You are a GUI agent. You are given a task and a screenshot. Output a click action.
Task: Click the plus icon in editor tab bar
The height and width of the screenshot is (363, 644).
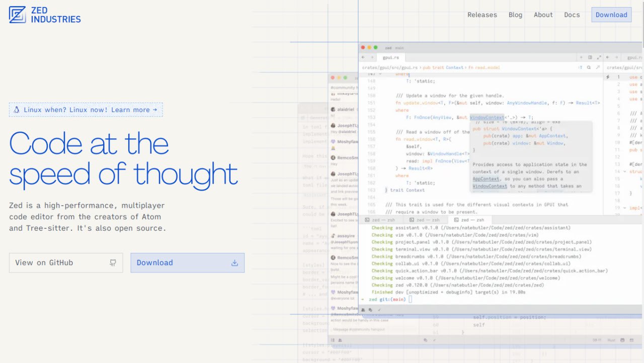point(582,58)
